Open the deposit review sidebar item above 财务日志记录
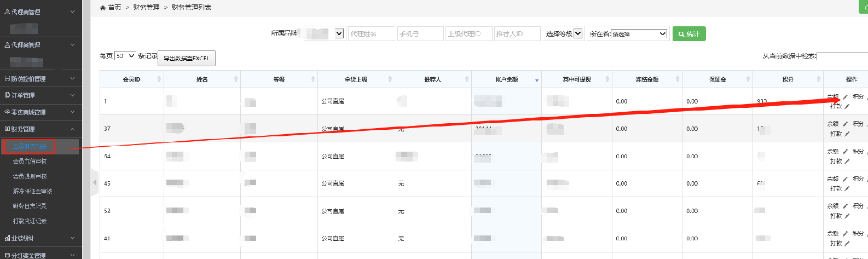This screenshot has width=868, height=259. coord(32,191)
